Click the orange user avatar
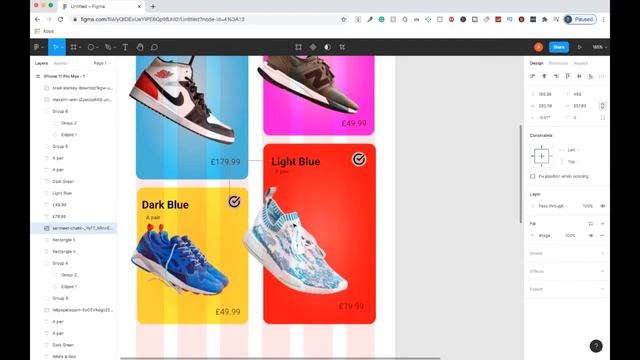Screen dimensions: 640x360 (538, 47)
